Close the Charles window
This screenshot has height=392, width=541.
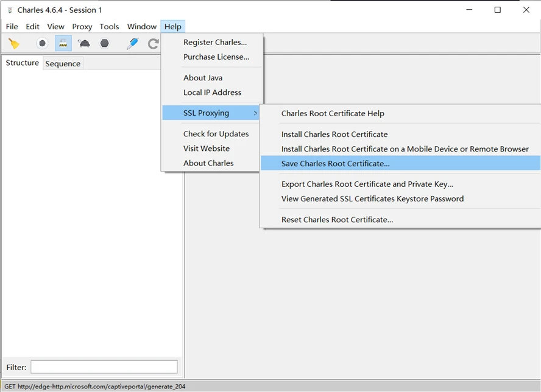(526, 10)
